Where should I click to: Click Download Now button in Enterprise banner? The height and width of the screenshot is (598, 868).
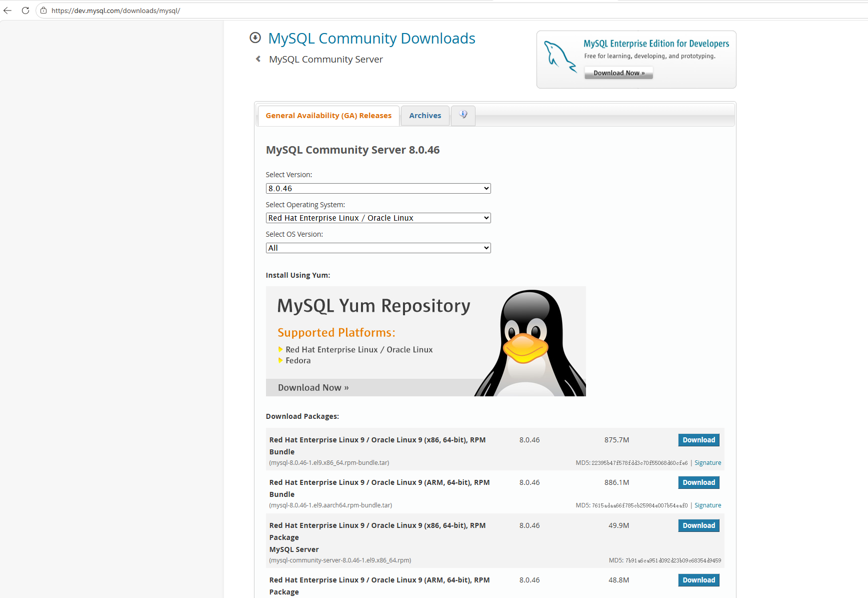(618, 73)
